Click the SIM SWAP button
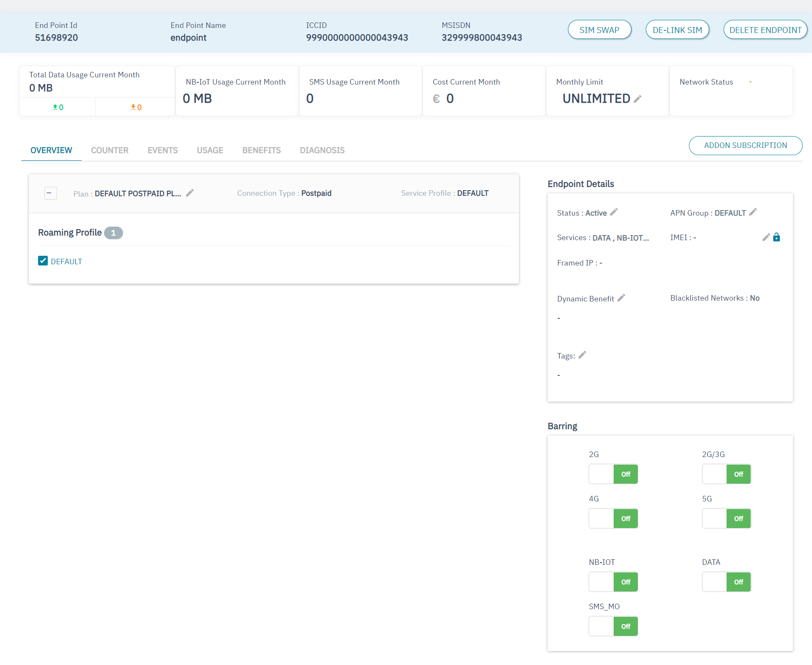This screenshot has height=665, width=812. coord(599,30)
